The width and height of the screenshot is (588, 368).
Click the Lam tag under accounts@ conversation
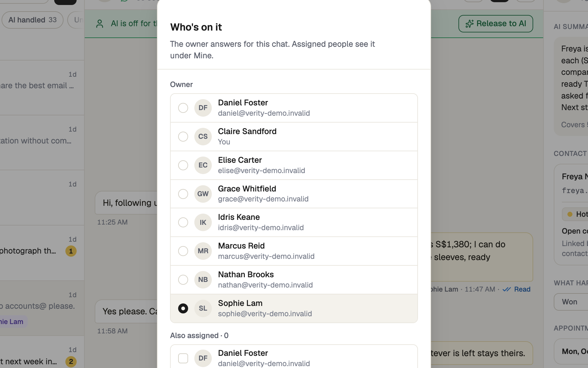pyautogui.click(x=13, y=322)
